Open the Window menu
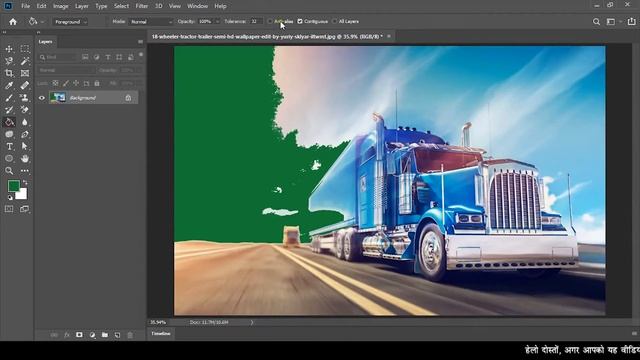Image resolution: width=640 pixels, height=360 pixels. 198,6
